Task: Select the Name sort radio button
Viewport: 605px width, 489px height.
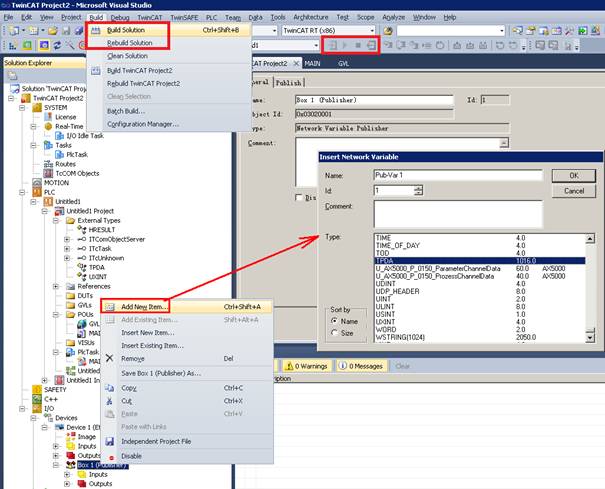Action: (335, 321)
